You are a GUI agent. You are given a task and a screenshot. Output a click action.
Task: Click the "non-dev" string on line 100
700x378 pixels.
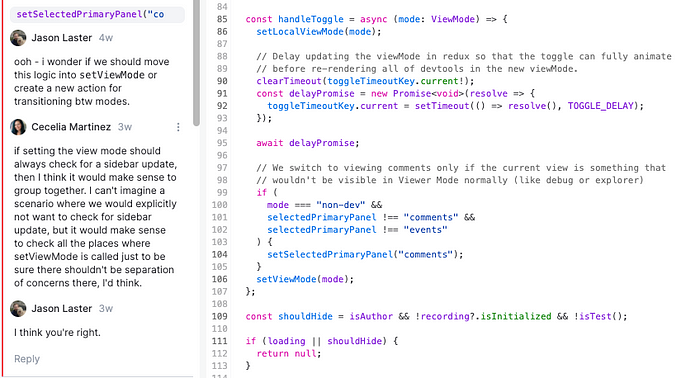[341, 205]
